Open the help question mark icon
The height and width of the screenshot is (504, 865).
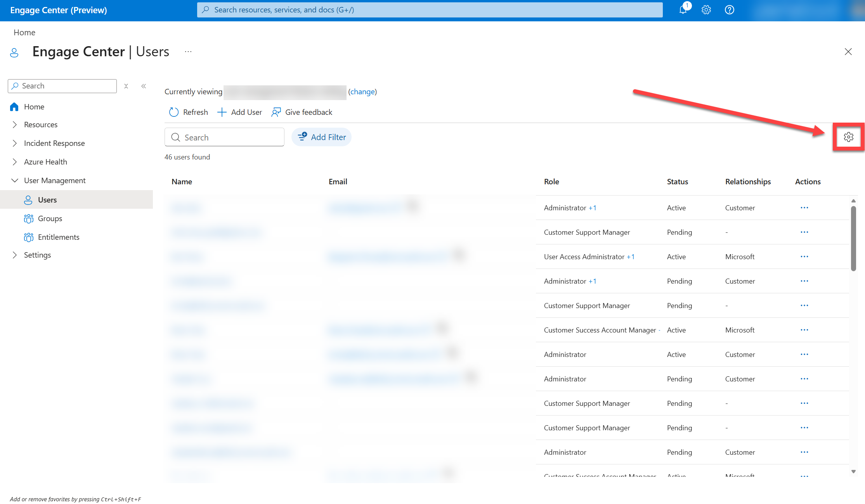tap(730, 10)
